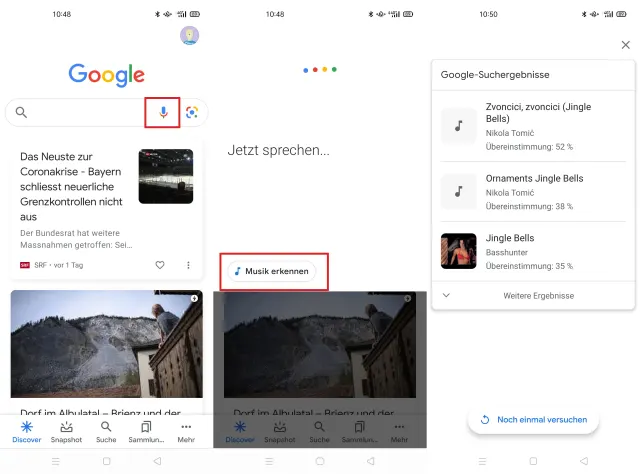Open Google Lens camera icon
Viewport: 640px width, 474px height.
click(x=192, y=112)
